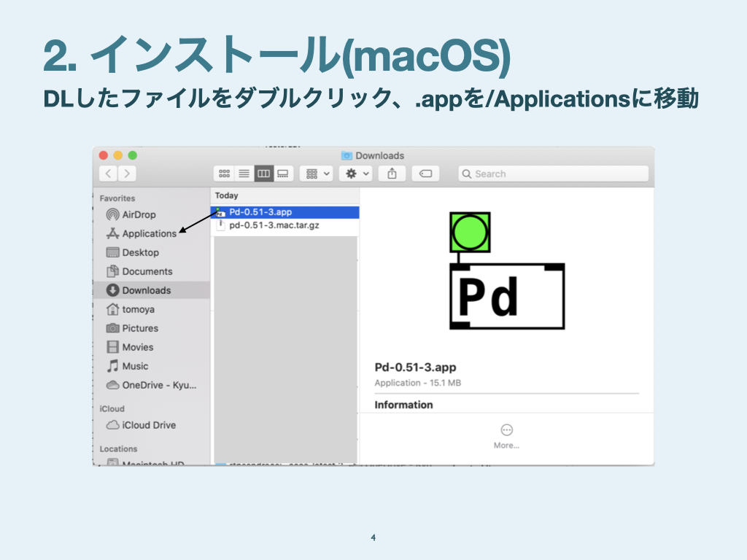Click the Finder back arrow button
The width and height of the screenshot is (747, 560).
click(x=109, y=174)
